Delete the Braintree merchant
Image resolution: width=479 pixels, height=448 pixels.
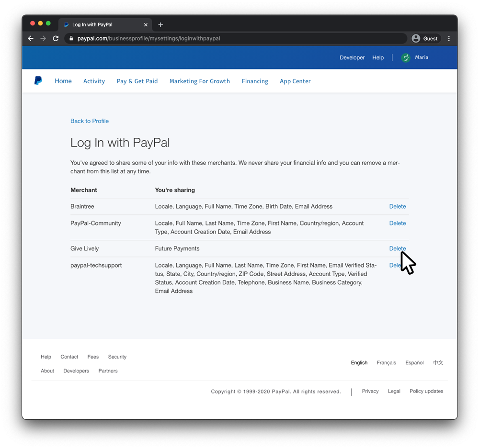pyautogui.click(x=398, y=206)
